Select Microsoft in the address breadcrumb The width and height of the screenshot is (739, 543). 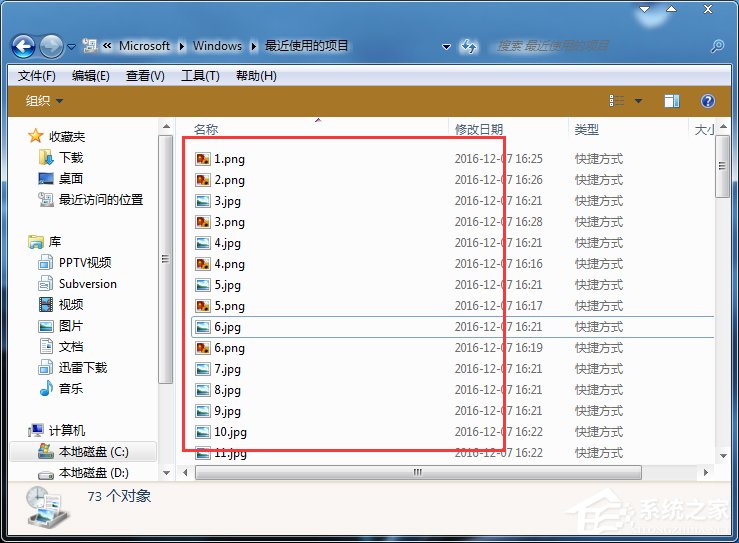[x=144, y=46]
